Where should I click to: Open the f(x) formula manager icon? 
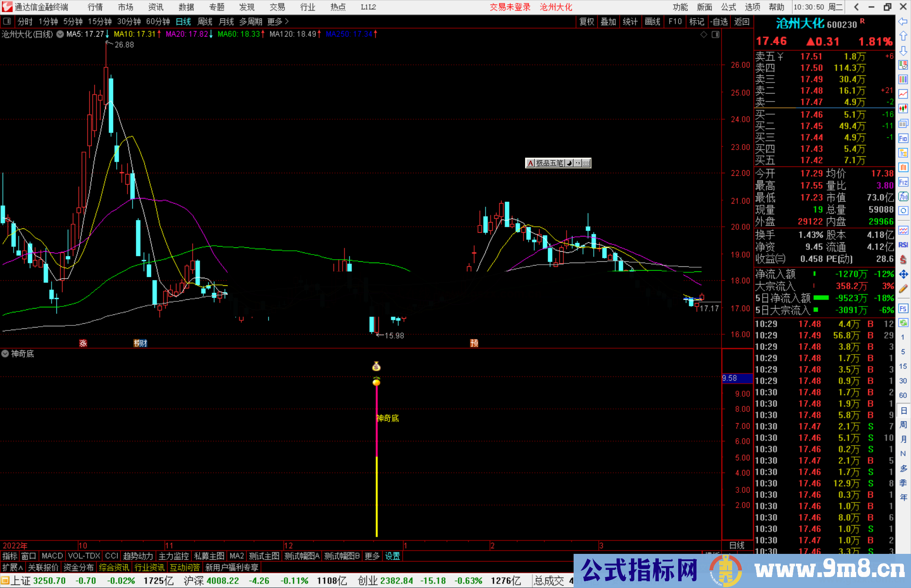[903, 196]
